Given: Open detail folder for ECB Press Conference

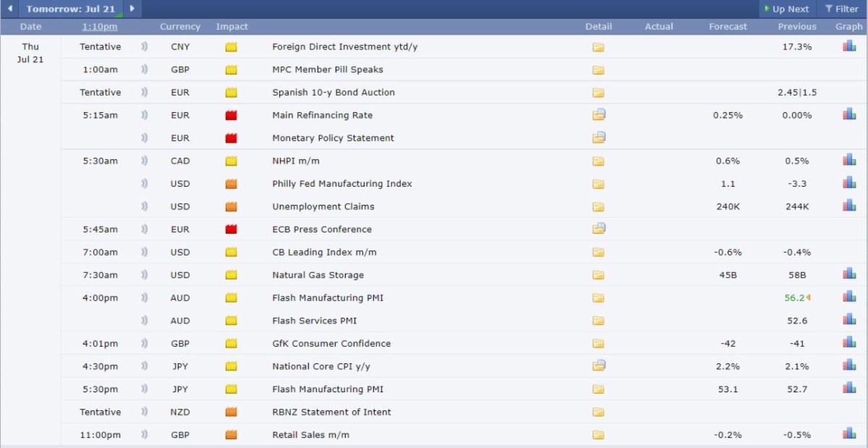Looking at the screenshot, I should (599, 229).
